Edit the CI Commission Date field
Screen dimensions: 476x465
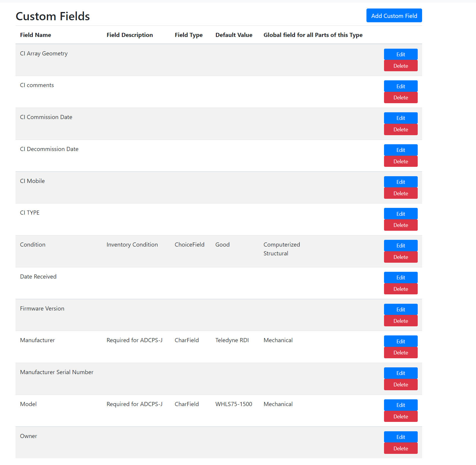[400, 118]
